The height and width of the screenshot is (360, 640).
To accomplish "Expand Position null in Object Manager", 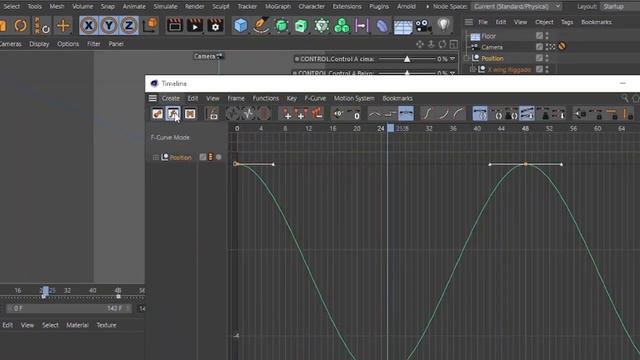I will (467, 58).
